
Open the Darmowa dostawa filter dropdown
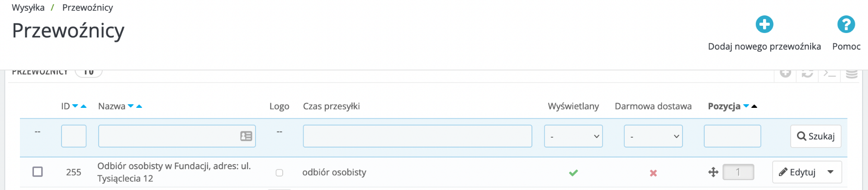(x=653, y=136)
